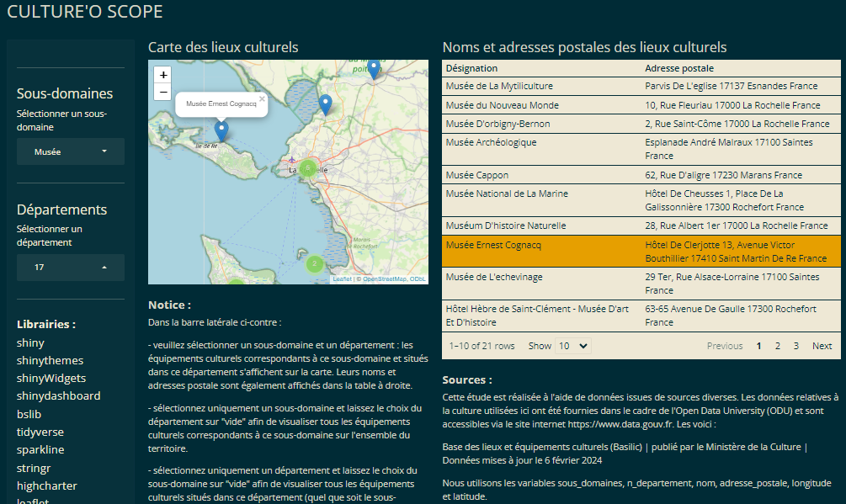The height and width of the screenshot is (504, 846).
Task: Open the Show rows-per-page selector
Action: click(x=573, y=346)
